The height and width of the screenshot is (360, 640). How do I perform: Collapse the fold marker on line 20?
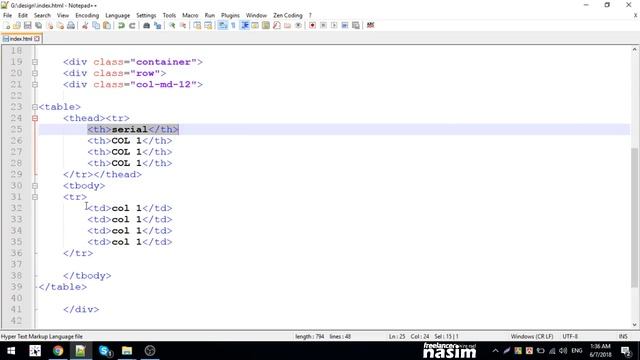pos(35,73)
